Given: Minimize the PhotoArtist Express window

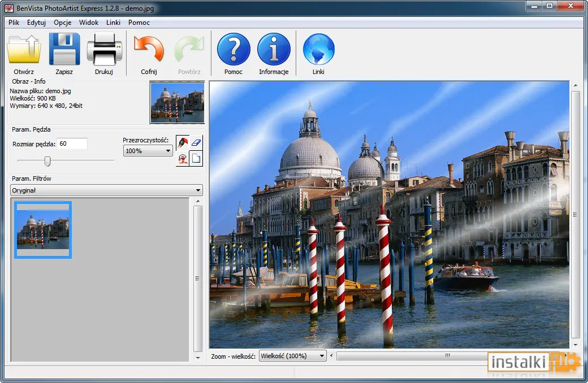Looking at the screenshot, I should coord(534,6).
